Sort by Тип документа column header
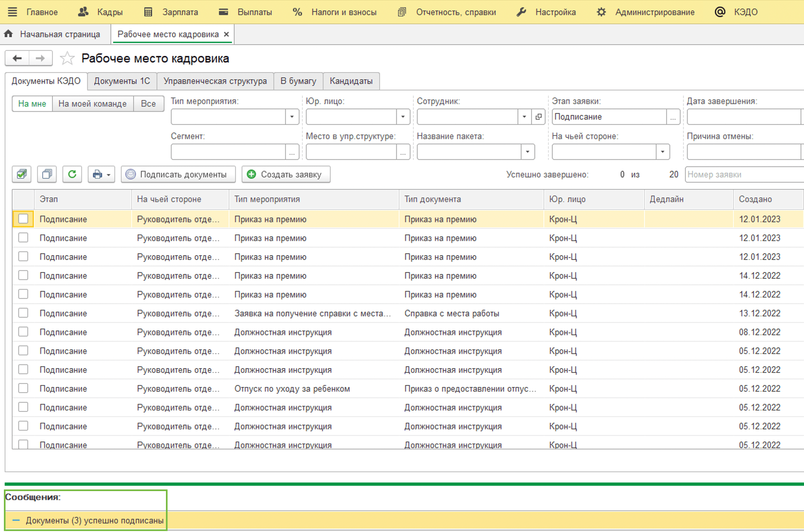Screen dimensions: 804x532 click(x=471, y=199)
